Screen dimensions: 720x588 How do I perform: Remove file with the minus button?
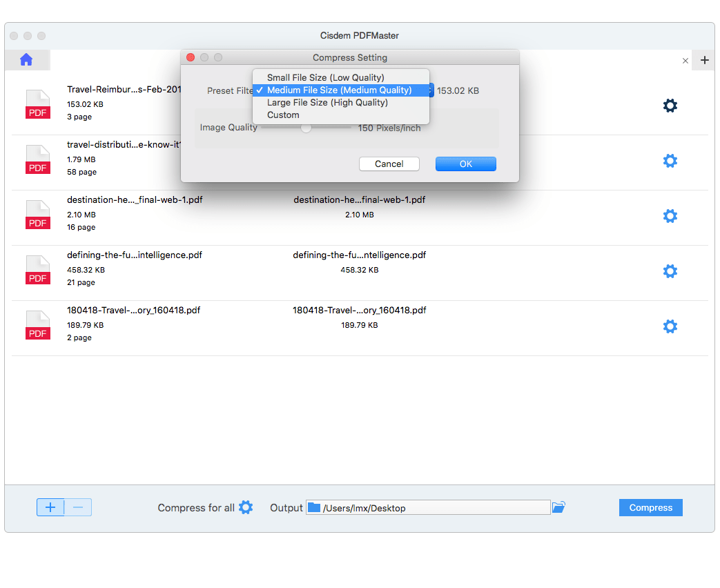78,507
